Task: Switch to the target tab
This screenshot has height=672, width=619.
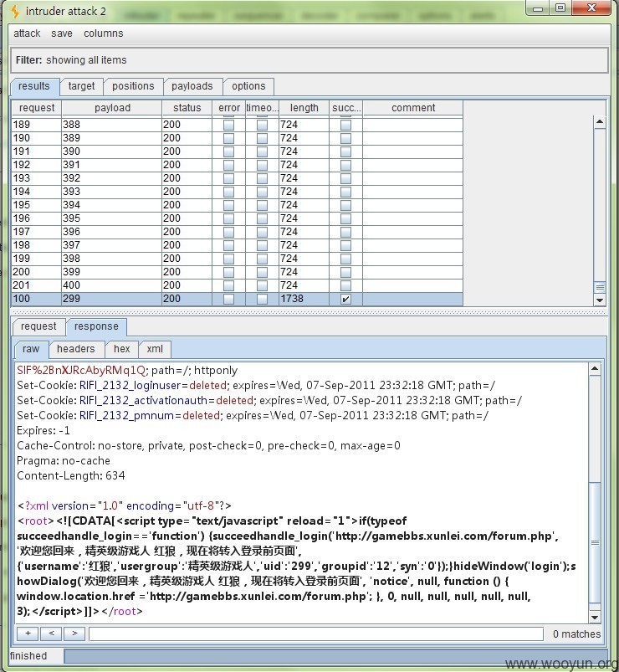Action: click(x=81, y=86)
